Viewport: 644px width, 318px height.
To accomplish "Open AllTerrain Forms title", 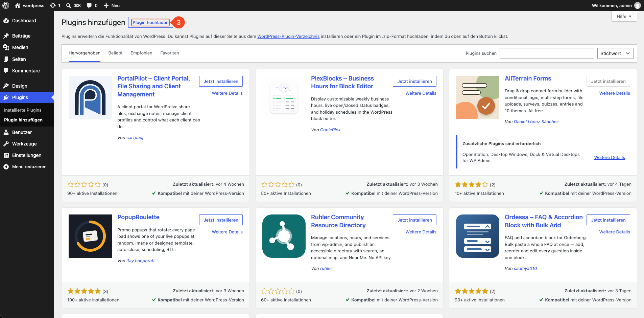I will [x=528, y=78].
